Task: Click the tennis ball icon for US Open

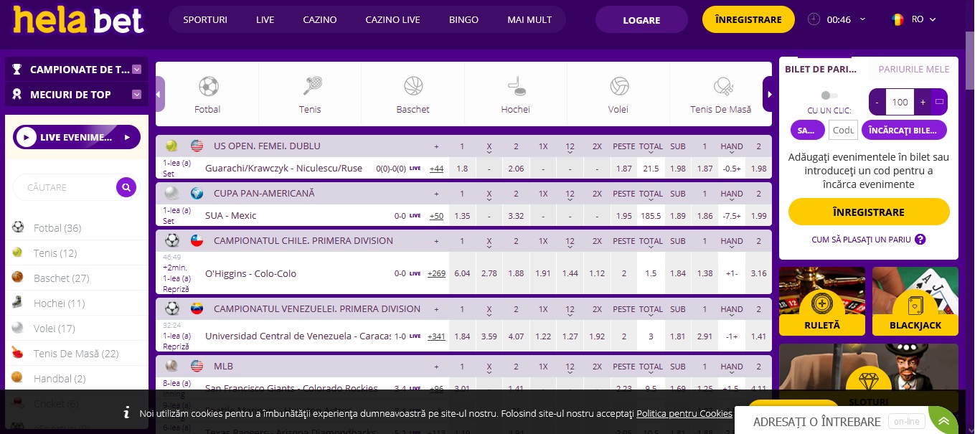Action: (171, 146)
